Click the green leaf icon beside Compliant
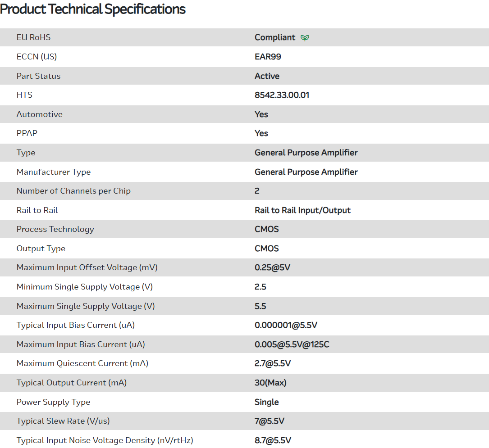The image size is (489, 448). click(305, 38)
